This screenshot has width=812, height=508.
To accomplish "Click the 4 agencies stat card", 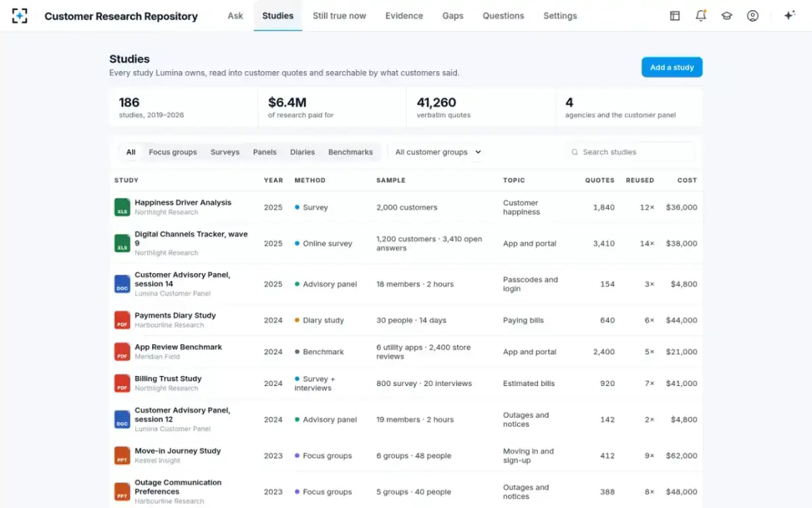I will tap(629, 108).
